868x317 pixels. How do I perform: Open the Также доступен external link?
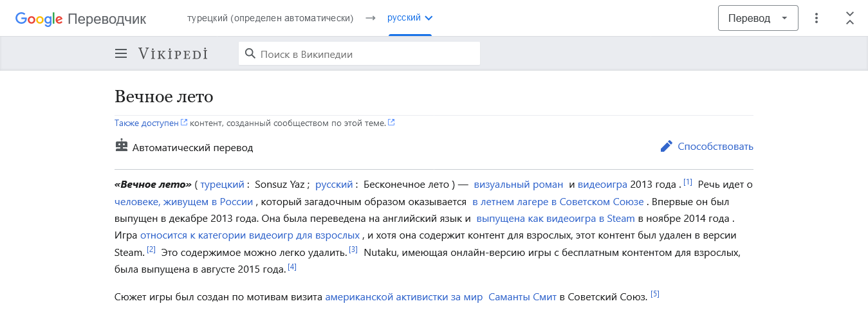click(x=147, y=123)
